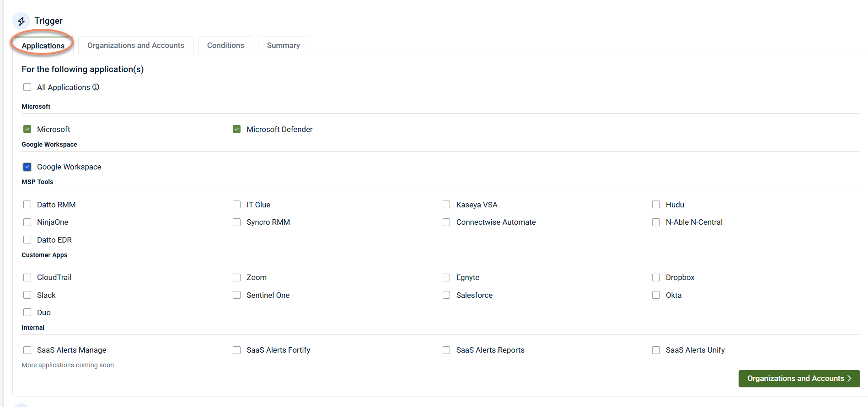Check the Connectwise Automate checkbox
The height and width of the screenshot is (407, 868).
click(x=446, y=222)
